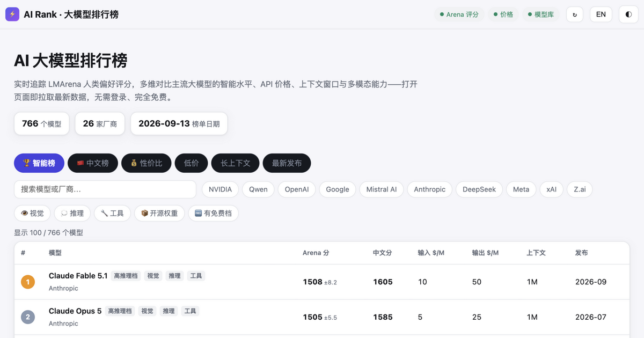Switch to the 最新发布 tab
The image size is (644, 338).
(x=287, y=163)
